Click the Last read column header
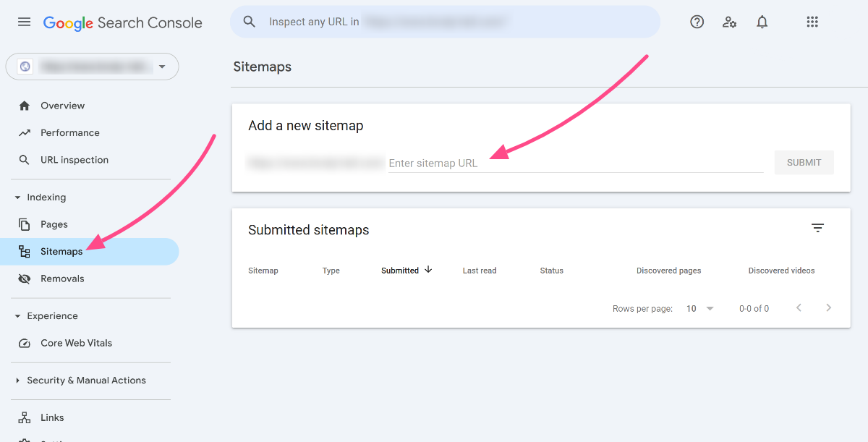Screen dimensions: 868x442 coord(480,271)
